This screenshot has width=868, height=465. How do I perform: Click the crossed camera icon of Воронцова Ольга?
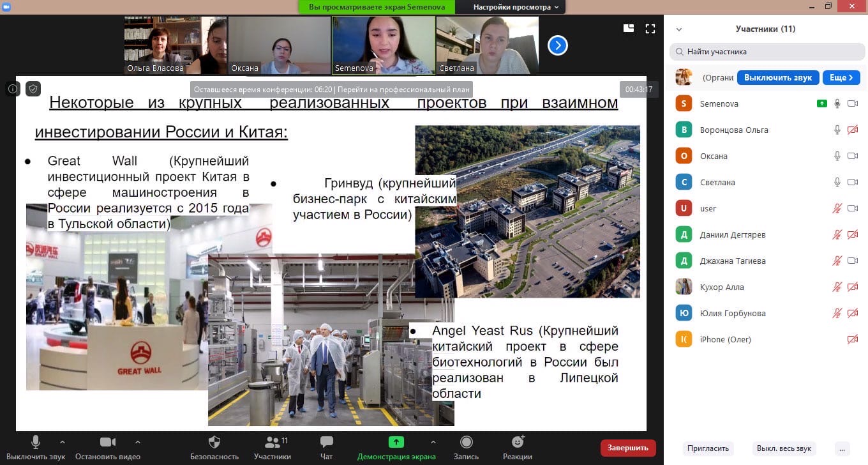(x=852, y=130)
